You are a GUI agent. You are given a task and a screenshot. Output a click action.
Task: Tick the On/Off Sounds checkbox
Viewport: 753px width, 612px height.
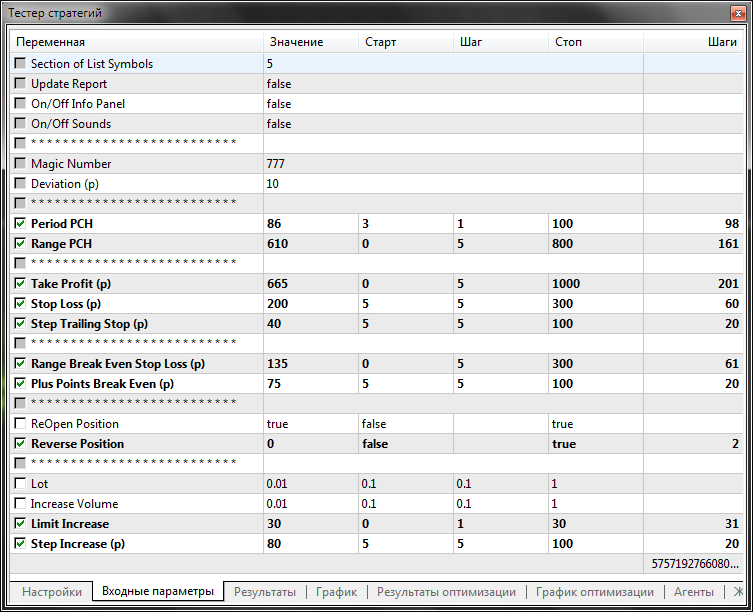tap(20, 123)
